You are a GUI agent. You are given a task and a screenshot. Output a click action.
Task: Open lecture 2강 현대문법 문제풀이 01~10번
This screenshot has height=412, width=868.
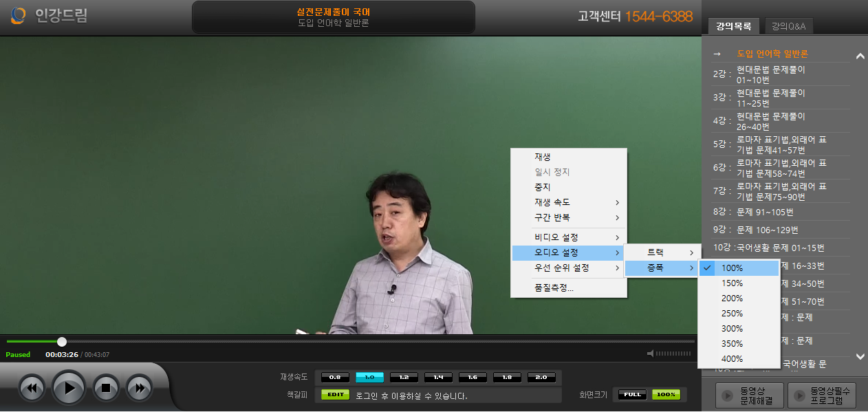click(781, 74)
